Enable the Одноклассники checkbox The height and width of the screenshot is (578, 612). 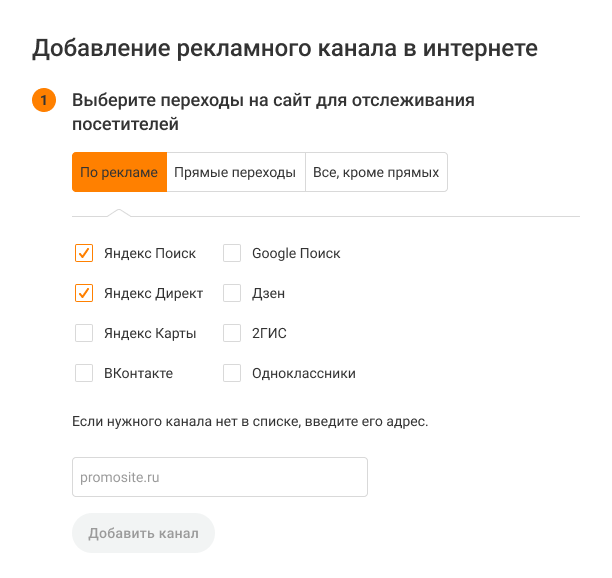coord(232,373)
